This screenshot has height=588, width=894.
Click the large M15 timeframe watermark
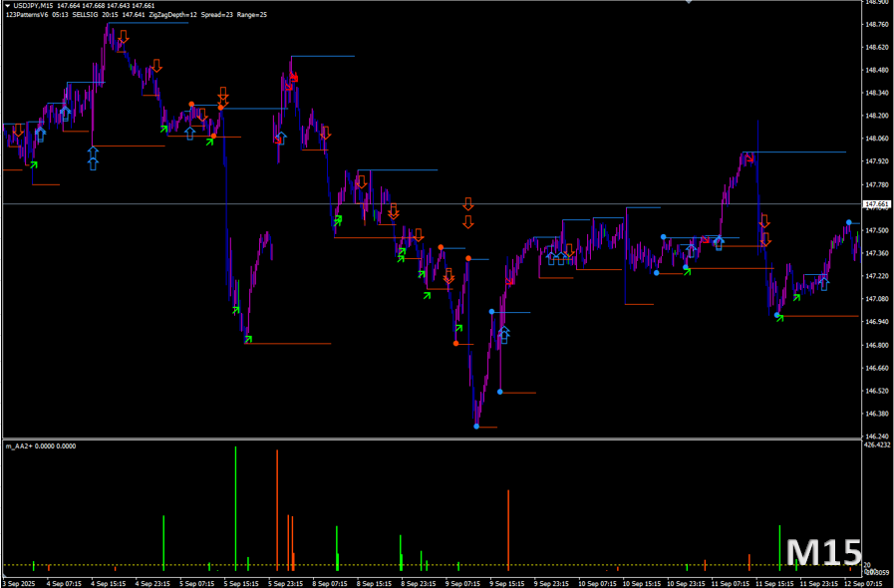coord(822,552)
